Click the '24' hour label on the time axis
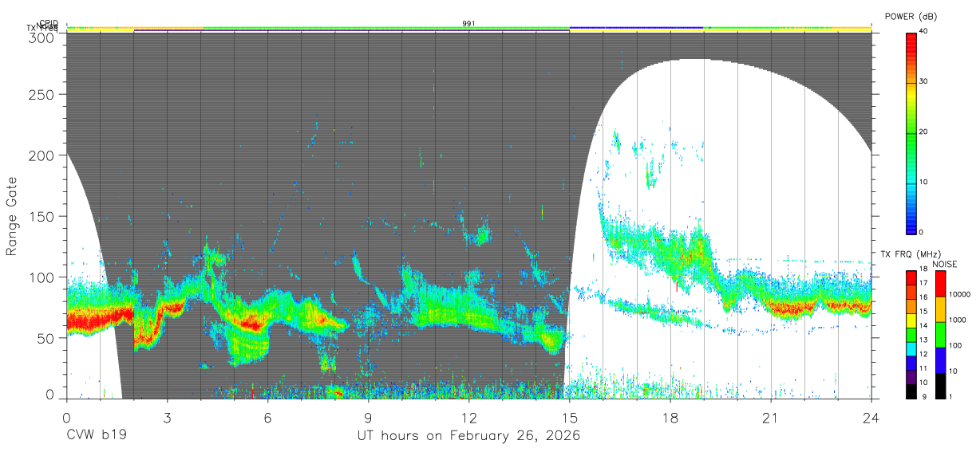Screen dimensions: 980x452 871,418
